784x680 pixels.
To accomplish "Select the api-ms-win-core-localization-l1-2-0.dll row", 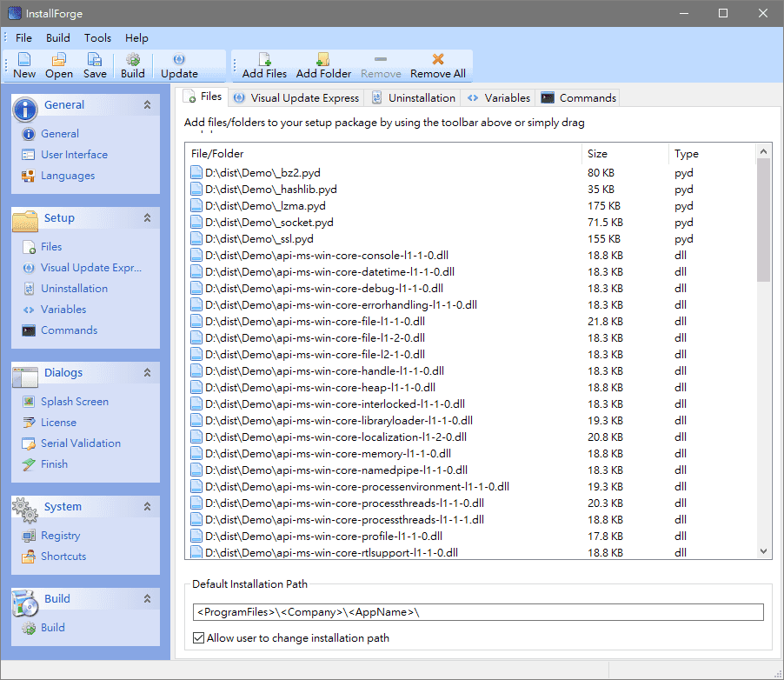I will pos(470,437).
